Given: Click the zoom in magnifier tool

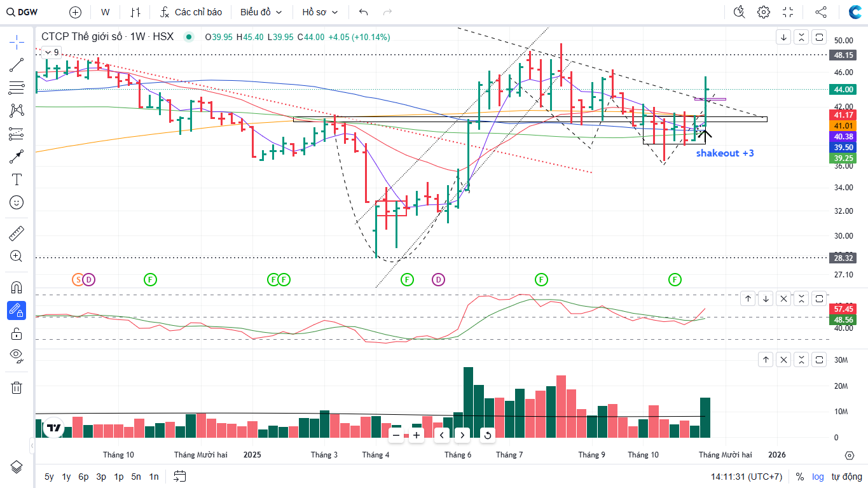Looking at the screenshot, I should [17, 256].
